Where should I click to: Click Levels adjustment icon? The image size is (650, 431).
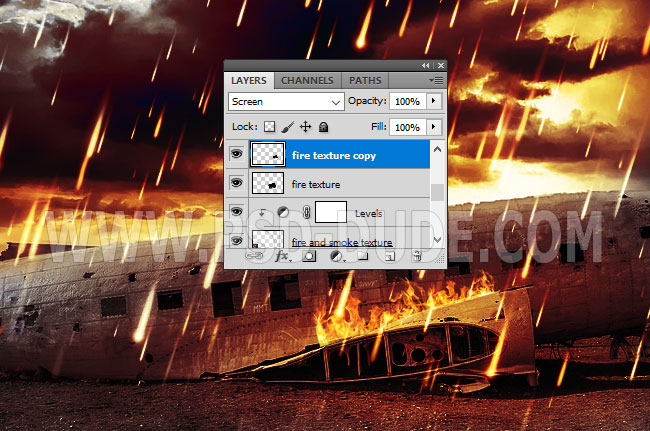click(283, 213)
